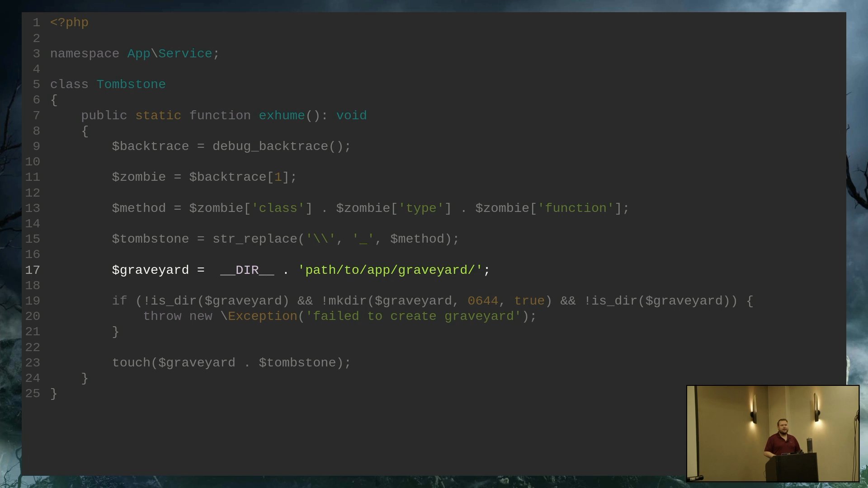Click line number 1 in gutter
Image resolution: width=868 pixels, height=488 pixels.
tap(36, 23)
